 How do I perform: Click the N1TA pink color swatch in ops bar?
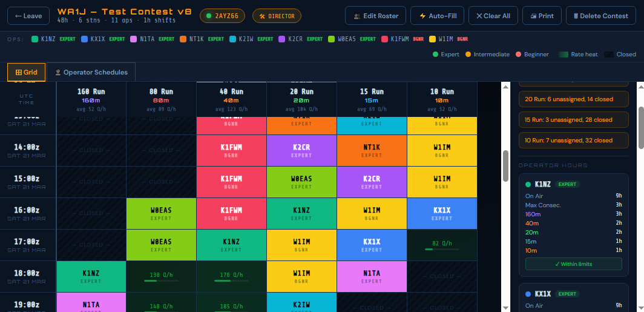[134, 39]
